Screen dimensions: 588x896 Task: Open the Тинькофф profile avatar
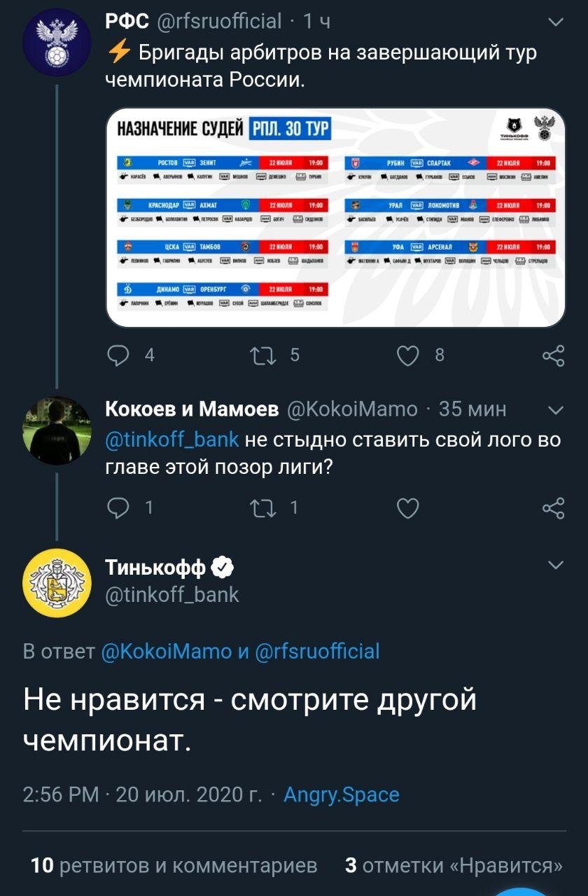pos(56,583)
